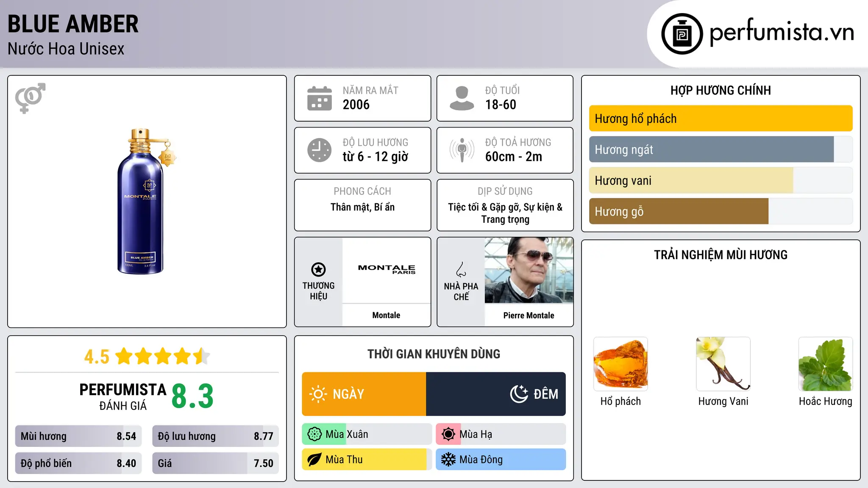Viewport: 868px width, 488px height.
Task: Click the Hợp hương chính heading
Action: click(x=721, y=90)
